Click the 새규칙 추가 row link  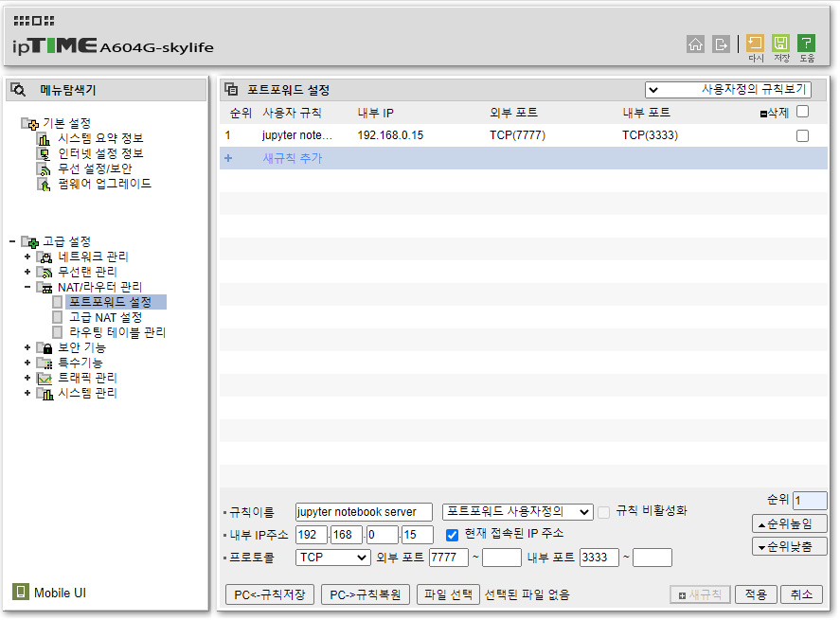pos(293,158)
